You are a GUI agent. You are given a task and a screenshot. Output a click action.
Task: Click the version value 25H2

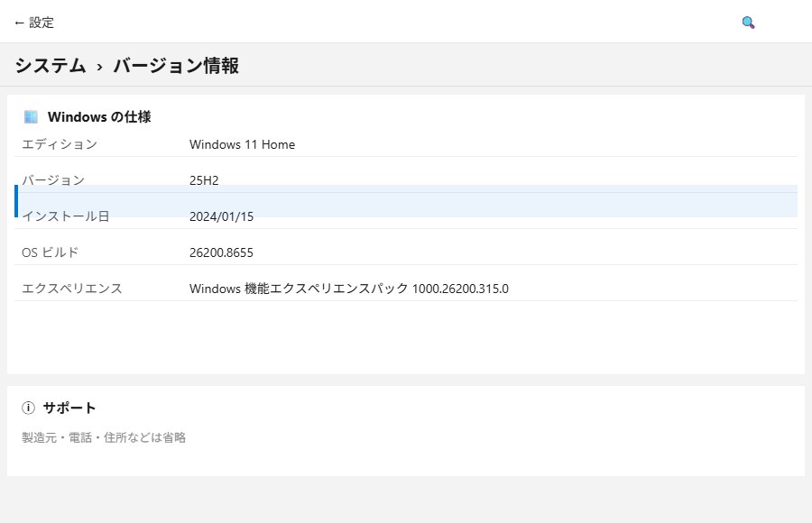click(x=204, y=180)
